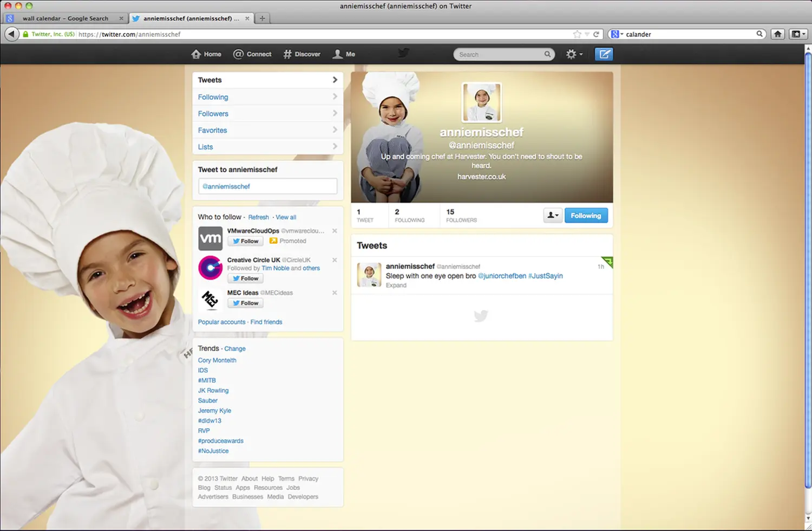
Task: Click View all suggestions link
Action: pos(286,217)
